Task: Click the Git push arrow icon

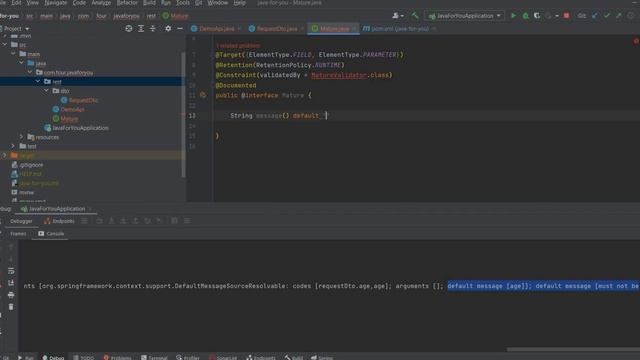Action: tap(619, 16)
